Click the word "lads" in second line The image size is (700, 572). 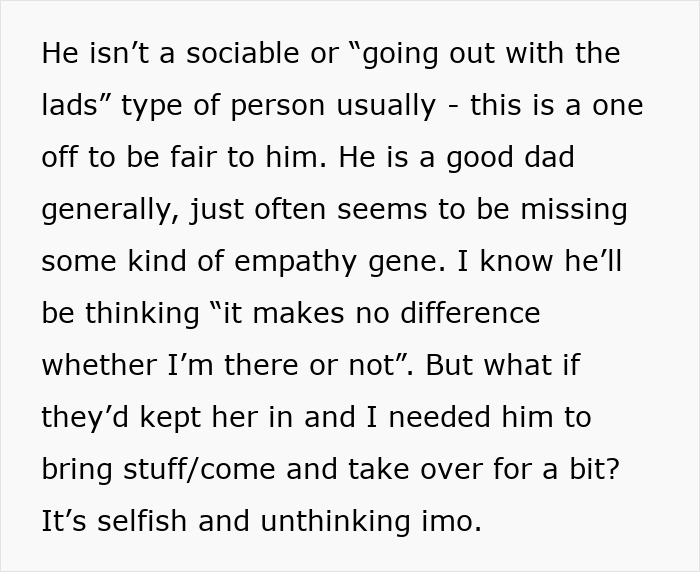(74, 105)
